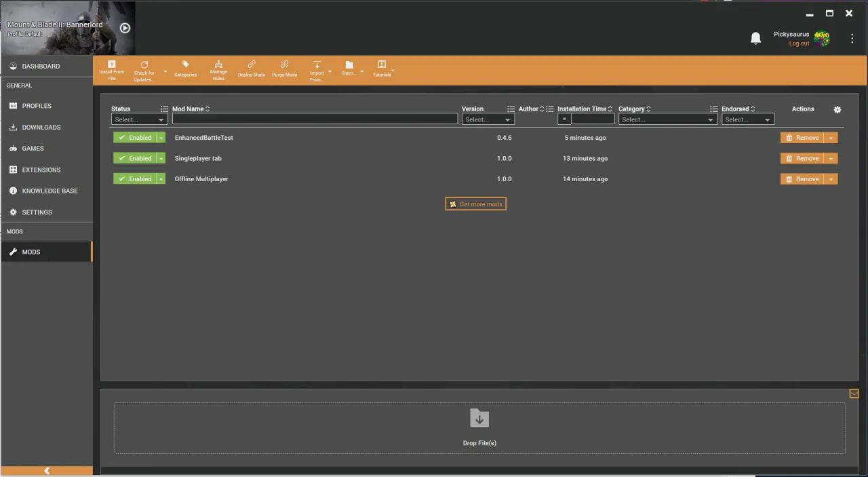Click the Install From File toolbar icon

tap(111, 69)
